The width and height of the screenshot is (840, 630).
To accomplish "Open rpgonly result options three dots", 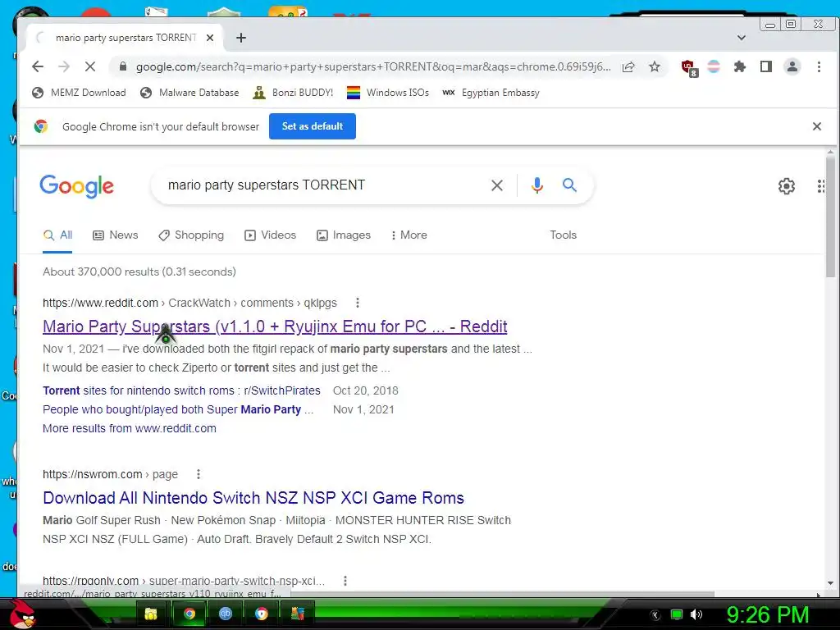I will tap(345, 581).
